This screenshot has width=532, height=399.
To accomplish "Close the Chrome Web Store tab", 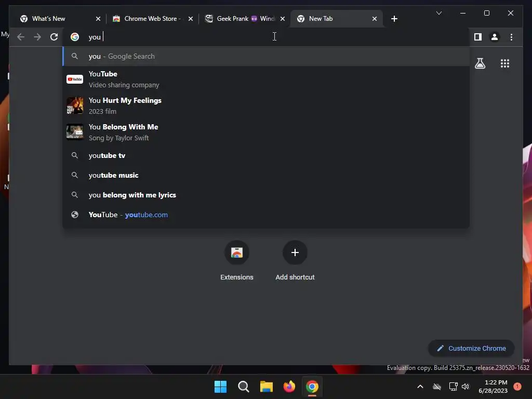I will coord(191,19).
